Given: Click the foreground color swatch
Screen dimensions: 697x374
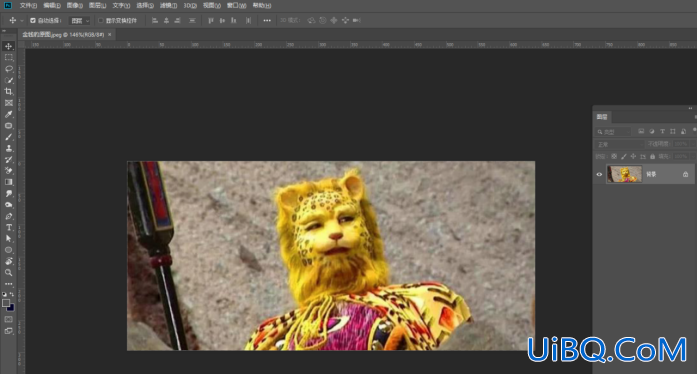Looking at the screenshot, I should (6, 303).
